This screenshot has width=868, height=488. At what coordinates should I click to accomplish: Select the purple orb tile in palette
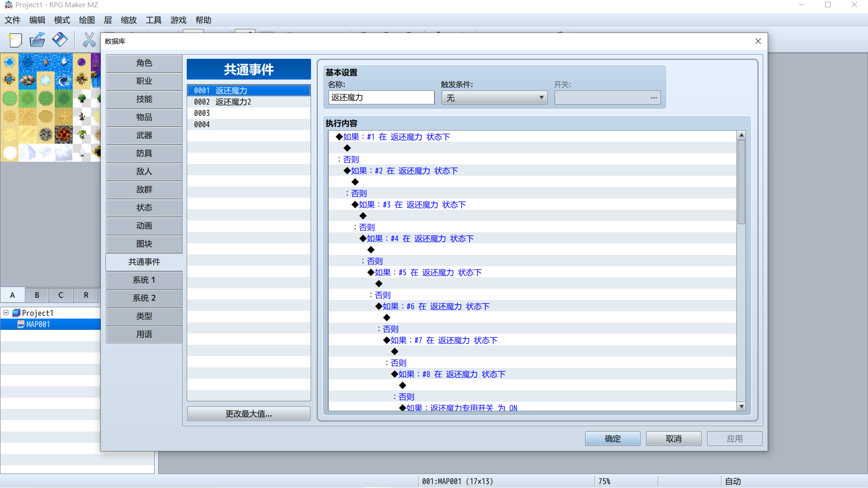(x=82, y=62)
